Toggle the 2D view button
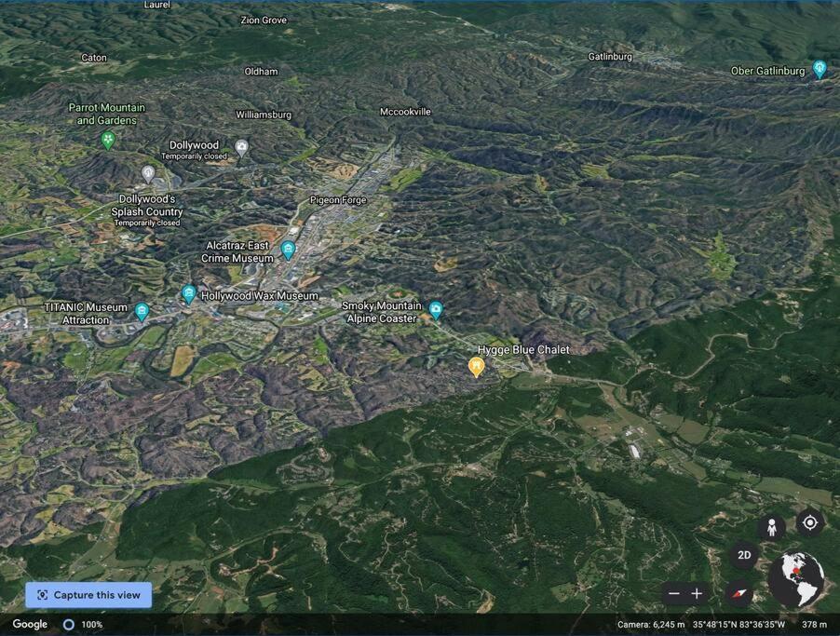The width and height of the screenshot is (840, 636). click(x=744, y=555)
